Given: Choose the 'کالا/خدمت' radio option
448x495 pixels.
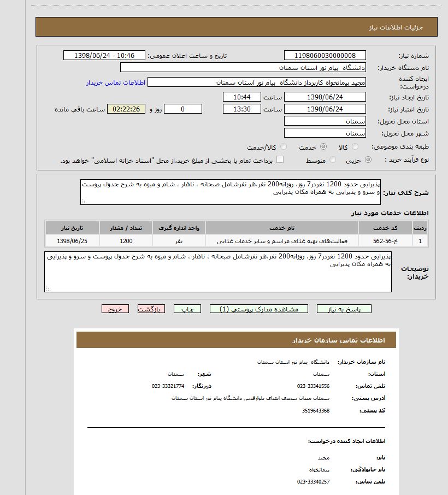Looking at the screenshot, I should click(x=285, y=147).
